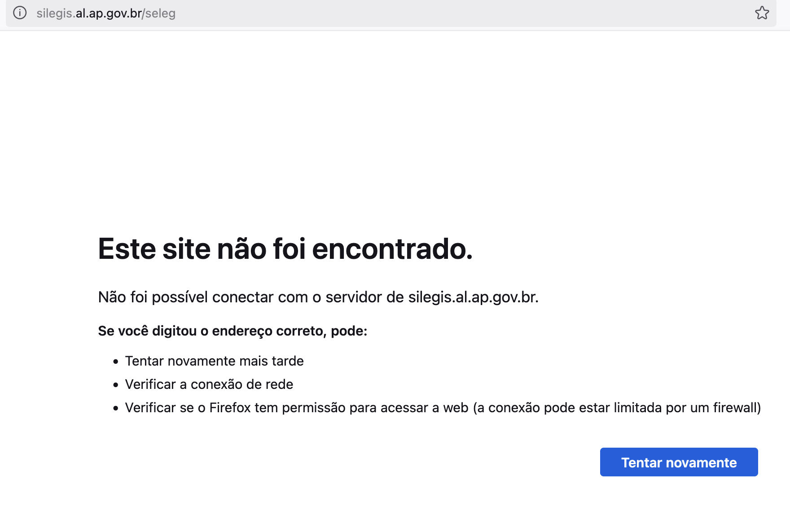
Task: Open the site information icon in address bar
Action: (x=20, y=13)
